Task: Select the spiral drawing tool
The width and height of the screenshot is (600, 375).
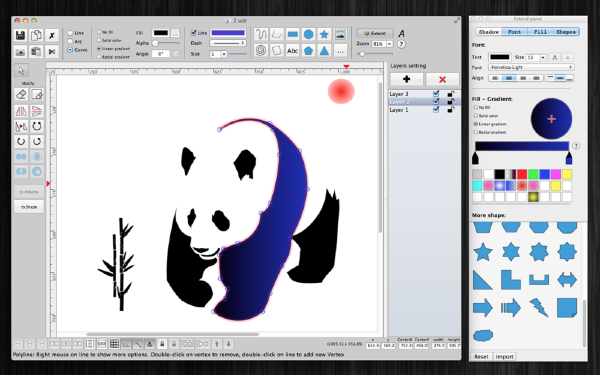Action: pos(261,50)
